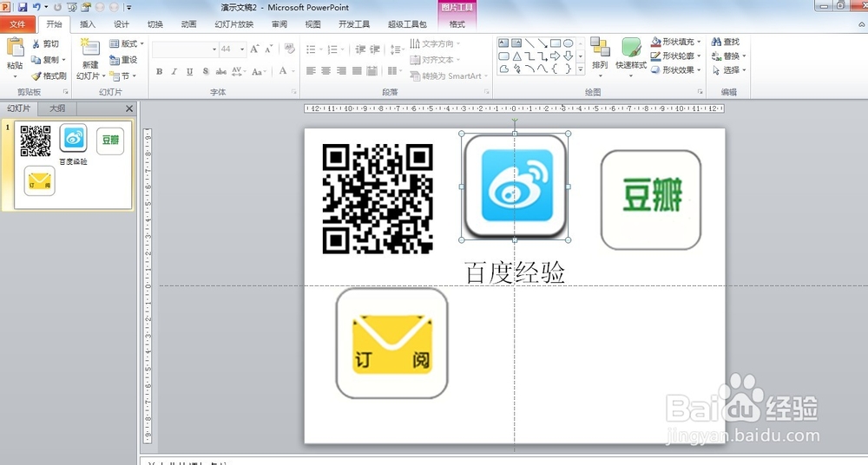Open Quick Styles (快速样式)
This screenshot has height=465, width=868.
(631, 56)
